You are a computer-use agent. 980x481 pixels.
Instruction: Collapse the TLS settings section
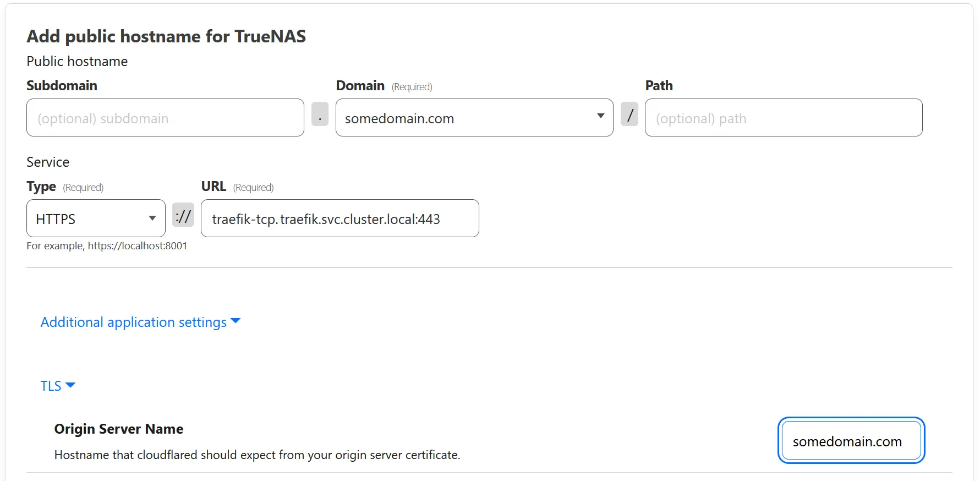[x=51, y=386]
